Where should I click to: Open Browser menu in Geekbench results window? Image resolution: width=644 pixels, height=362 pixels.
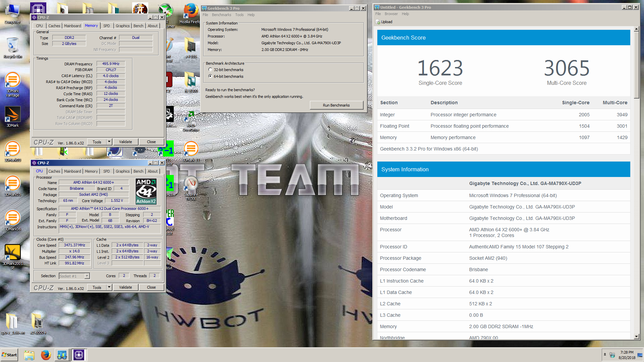[x=391, y=14]
